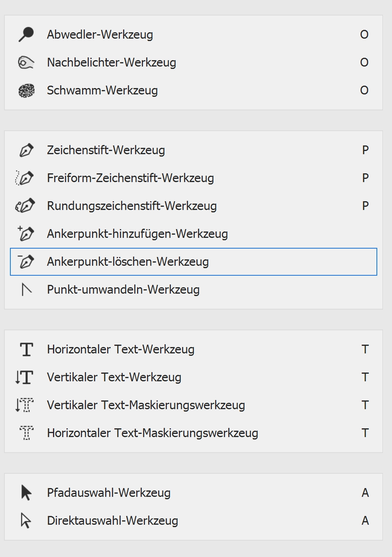Screen dimensions: 392x557
Task: Click the P shortcut beside Zeichenstift-Werkzeug
Action: 365,150
